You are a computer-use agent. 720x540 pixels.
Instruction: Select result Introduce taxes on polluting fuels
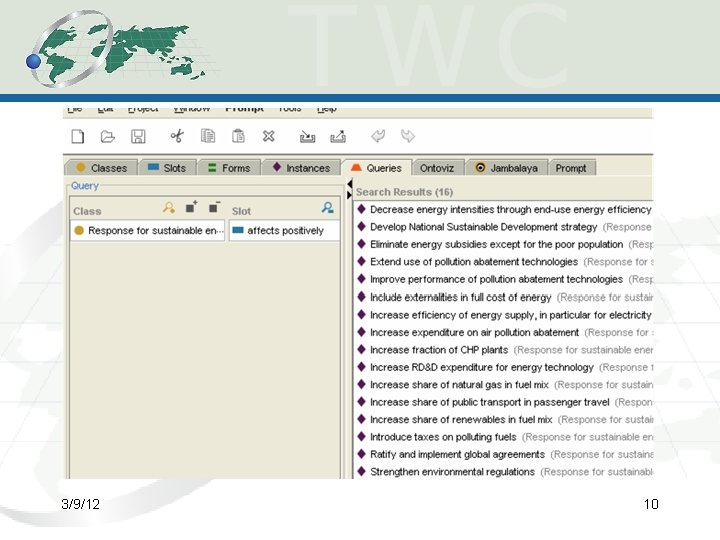coord(505,437)
